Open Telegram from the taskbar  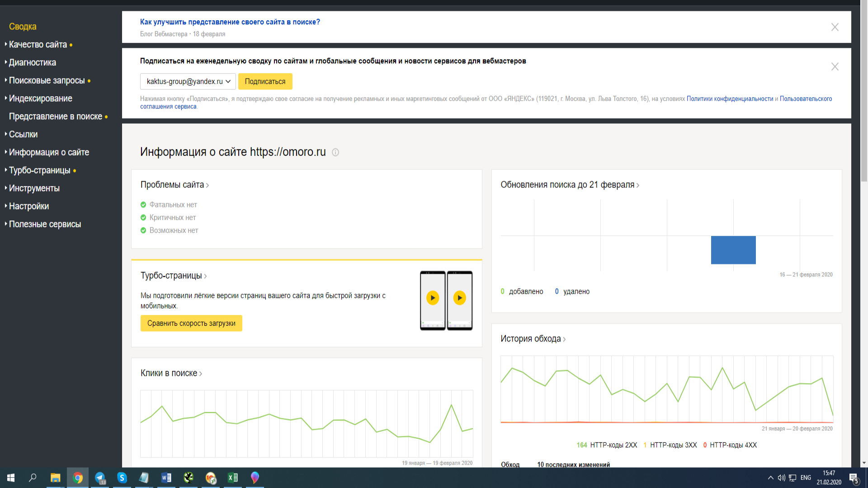[100, 478]
